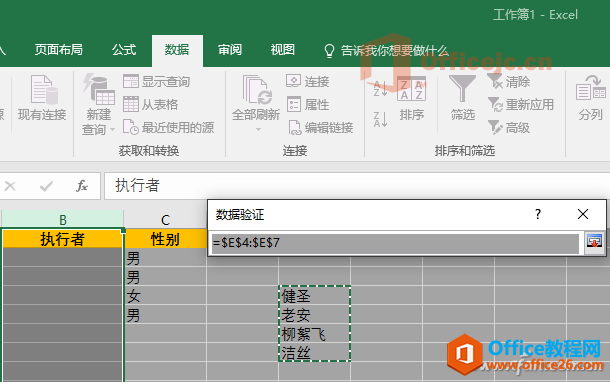
Task: Select the cell containing 女
Action: tap(165, 296)
